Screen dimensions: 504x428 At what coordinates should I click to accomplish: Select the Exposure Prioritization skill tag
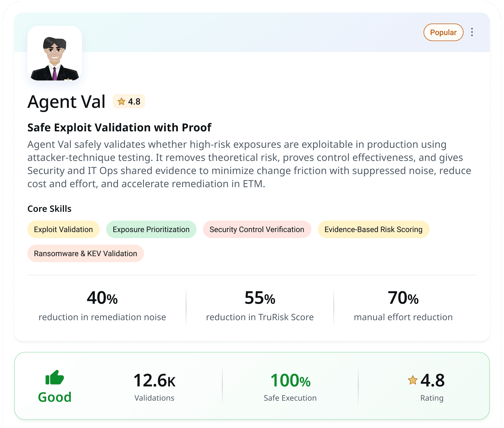point(151,229)
